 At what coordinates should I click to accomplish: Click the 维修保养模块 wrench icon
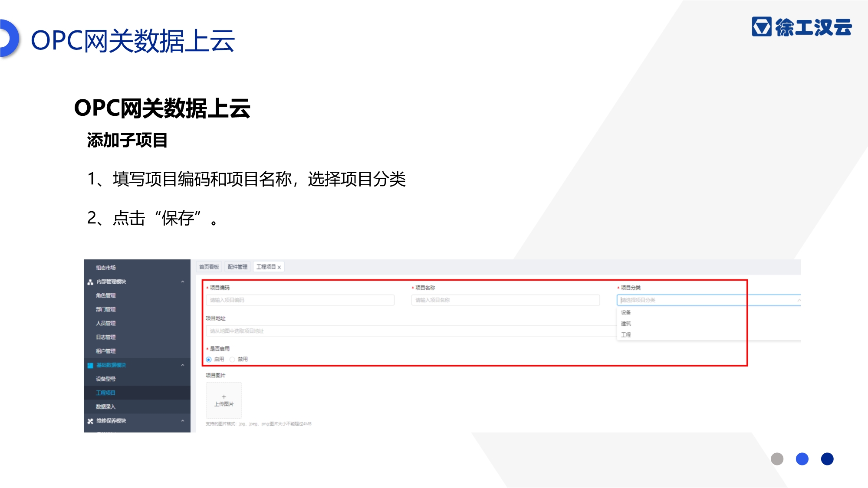tap(90, 421)
